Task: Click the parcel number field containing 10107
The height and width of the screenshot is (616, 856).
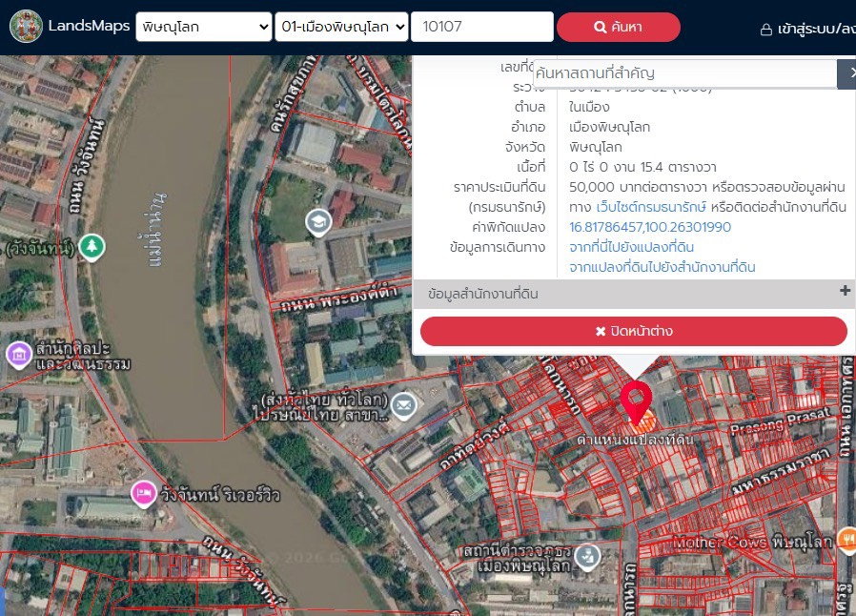Action: click(x=482, y=27)
